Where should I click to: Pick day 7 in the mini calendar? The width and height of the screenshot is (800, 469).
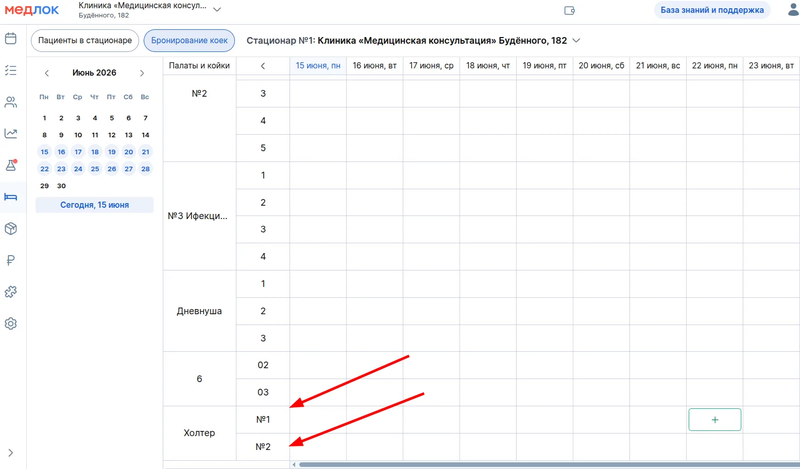[x=145, y=118]
